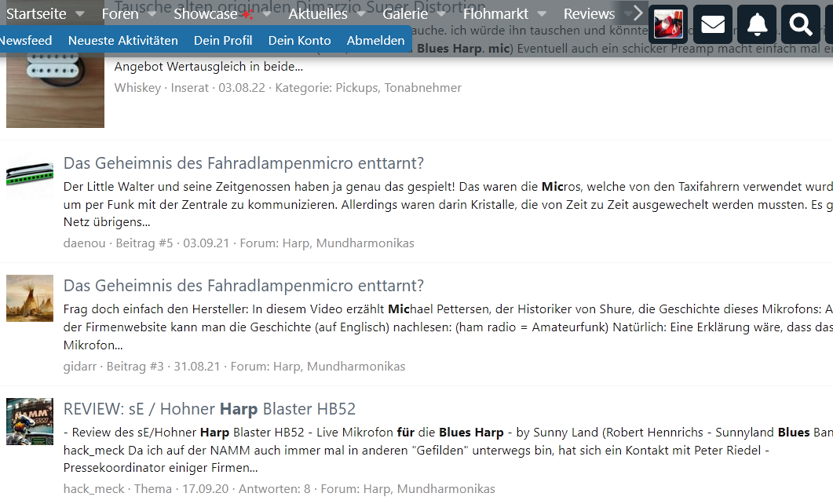Open the pickup listing thumbnail image
833x504 pixels.
55,89
